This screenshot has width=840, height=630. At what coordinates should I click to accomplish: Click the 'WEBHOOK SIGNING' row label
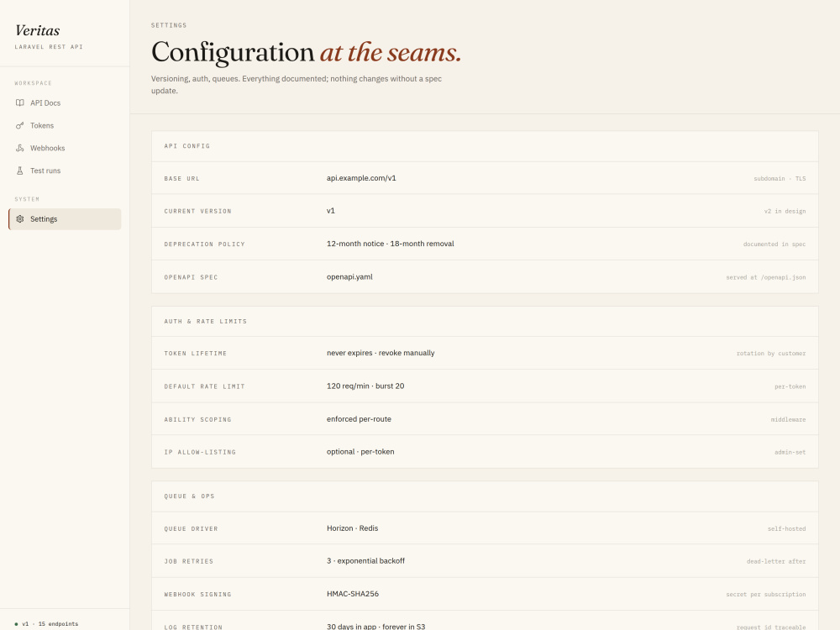[x=197, y=595]
